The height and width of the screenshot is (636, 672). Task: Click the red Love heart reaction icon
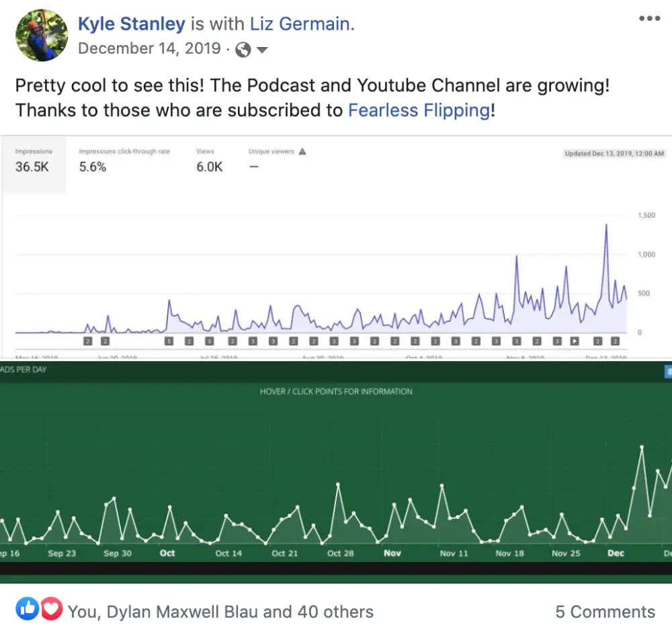click(x=50, y=609)
